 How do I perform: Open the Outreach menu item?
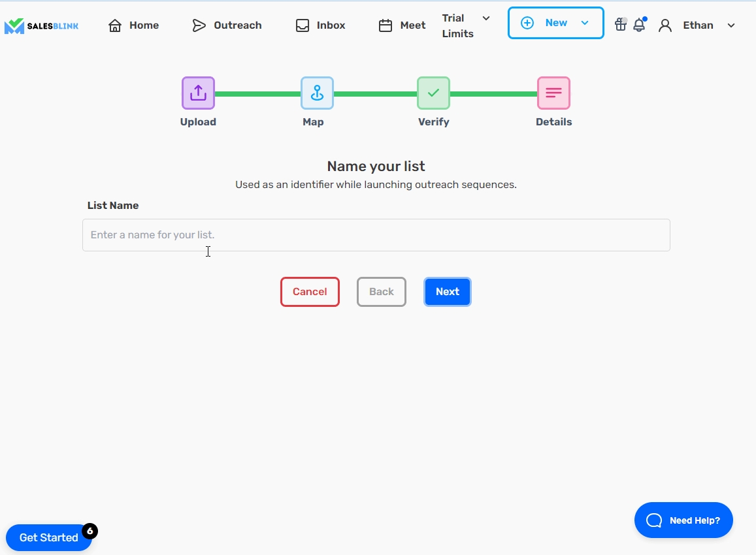click(227, 25)
